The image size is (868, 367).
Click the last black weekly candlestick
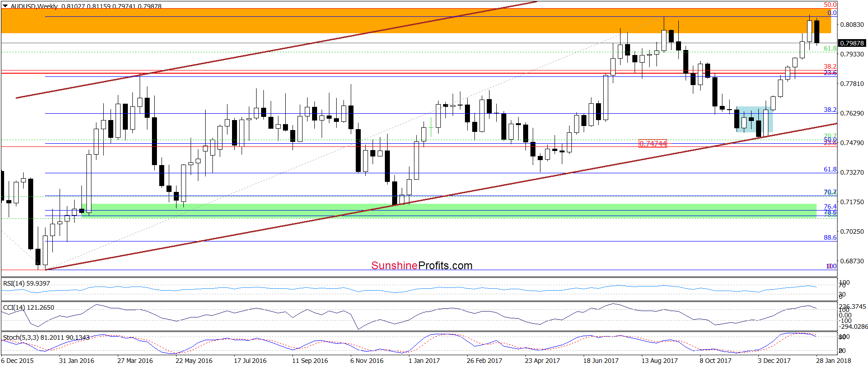point(817,32)
